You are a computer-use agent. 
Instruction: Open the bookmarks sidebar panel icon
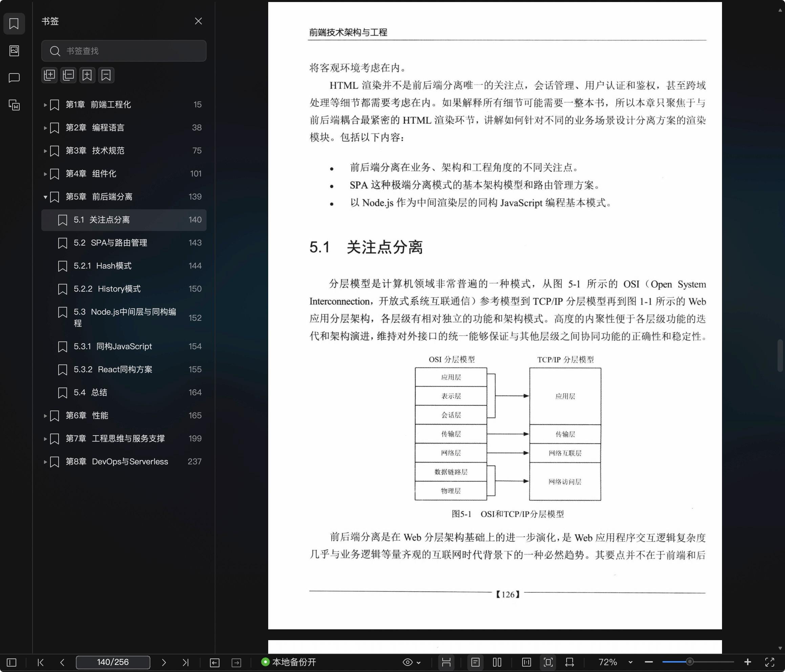pyautogui.click(x=14, y=23)
